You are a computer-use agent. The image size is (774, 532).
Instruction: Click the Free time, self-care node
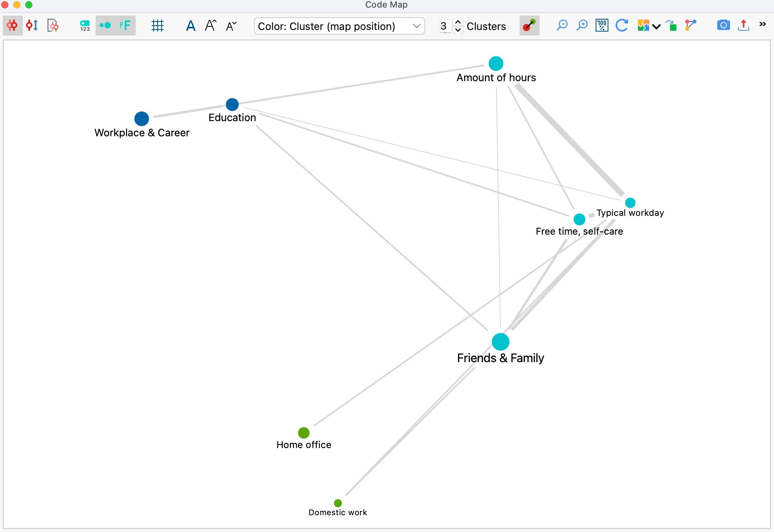[x=580, y=219]
